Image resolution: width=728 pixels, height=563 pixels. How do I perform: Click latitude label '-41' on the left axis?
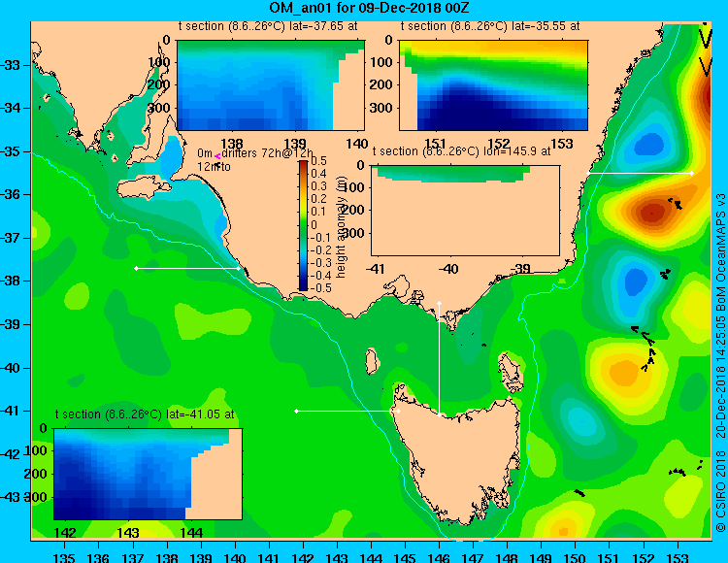pos(11,411)
